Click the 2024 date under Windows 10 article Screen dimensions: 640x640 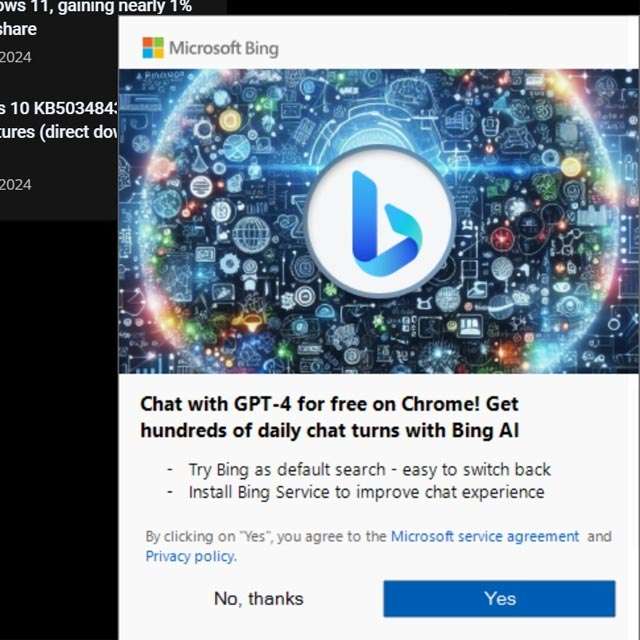pyautogui.click(x=16, y=185)
